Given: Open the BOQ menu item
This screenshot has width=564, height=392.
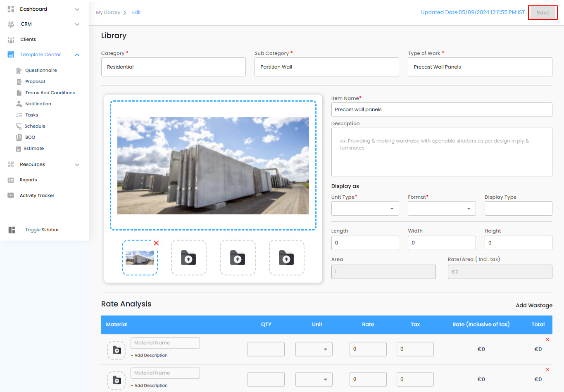Looking at the screenshot, I should [30, 137].
